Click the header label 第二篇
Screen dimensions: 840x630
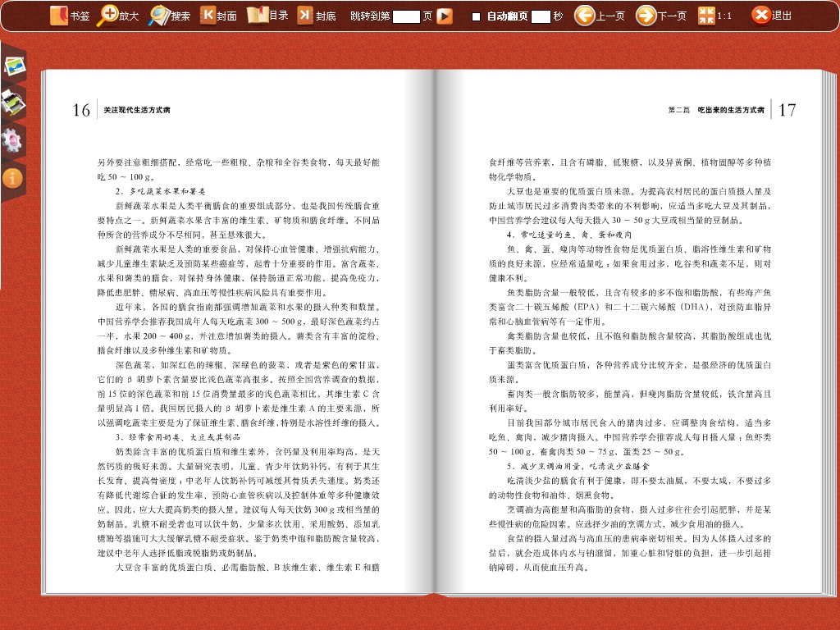click(678, 110)
